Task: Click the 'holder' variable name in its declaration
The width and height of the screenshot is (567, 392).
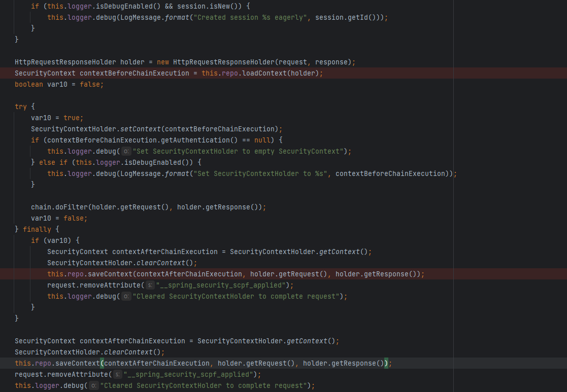Action: tap(132, 62)
